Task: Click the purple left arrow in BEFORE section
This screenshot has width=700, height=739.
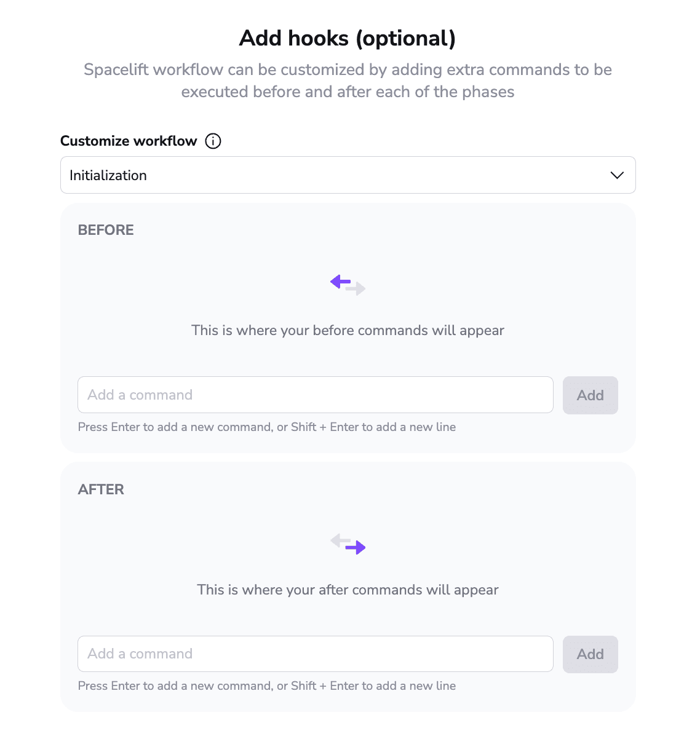Action: click(x=341, y=282)
